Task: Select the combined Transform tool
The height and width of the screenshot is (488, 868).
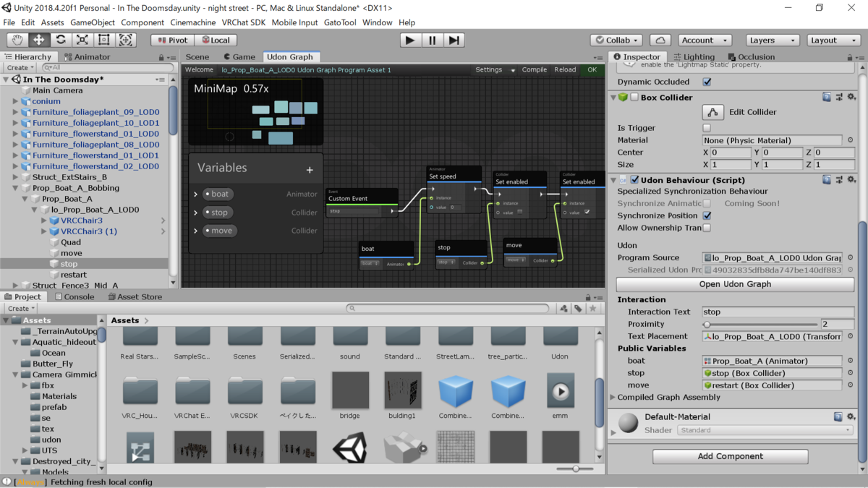Action: 126,40
